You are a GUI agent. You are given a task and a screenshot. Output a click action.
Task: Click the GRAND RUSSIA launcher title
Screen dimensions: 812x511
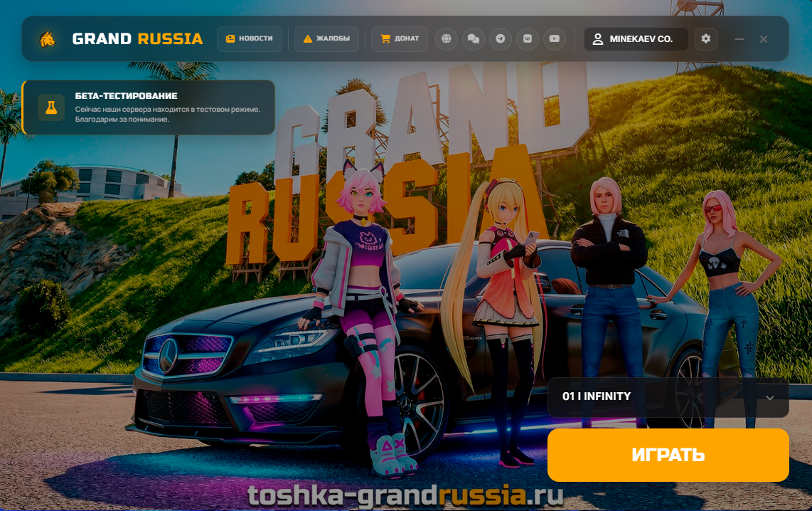click(x=137, y=39)
